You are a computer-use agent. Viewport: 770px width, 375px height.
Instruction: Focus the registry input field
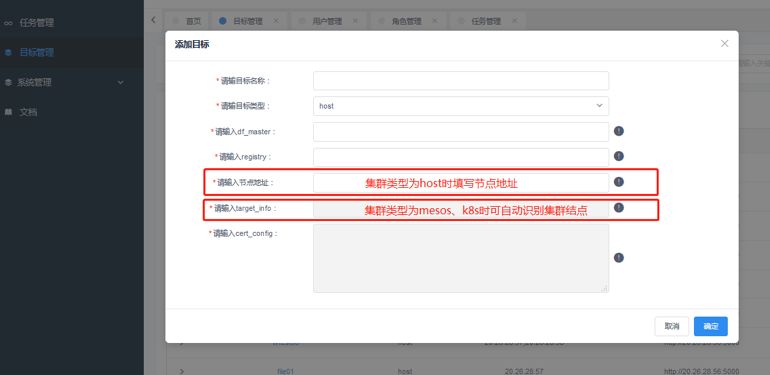coord(461,157)
